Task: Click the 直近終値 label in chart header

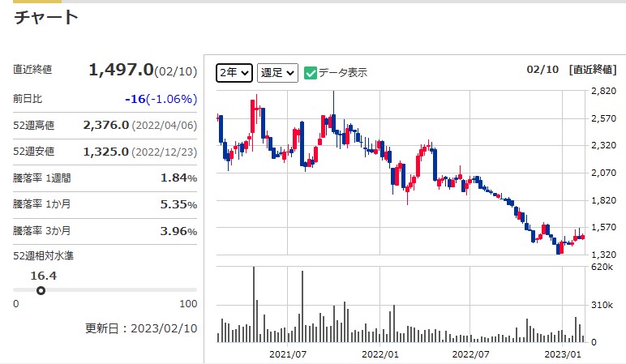Action: point(593,70)
